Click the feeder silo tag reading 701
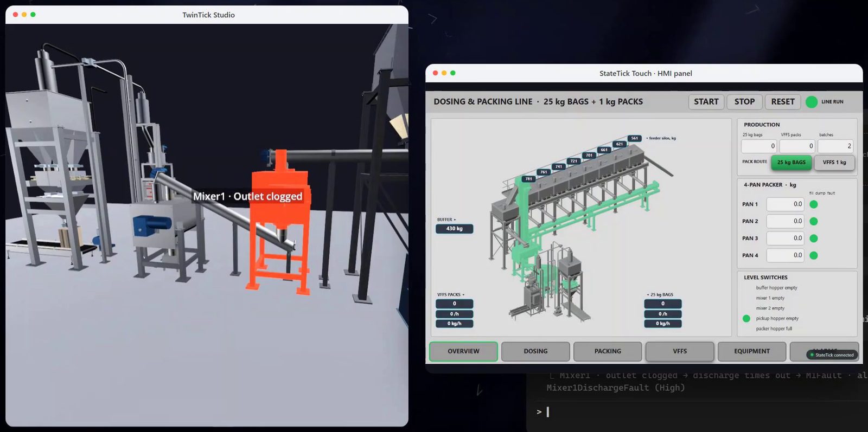The image size is (868, 432). click(x=589, y=156)
